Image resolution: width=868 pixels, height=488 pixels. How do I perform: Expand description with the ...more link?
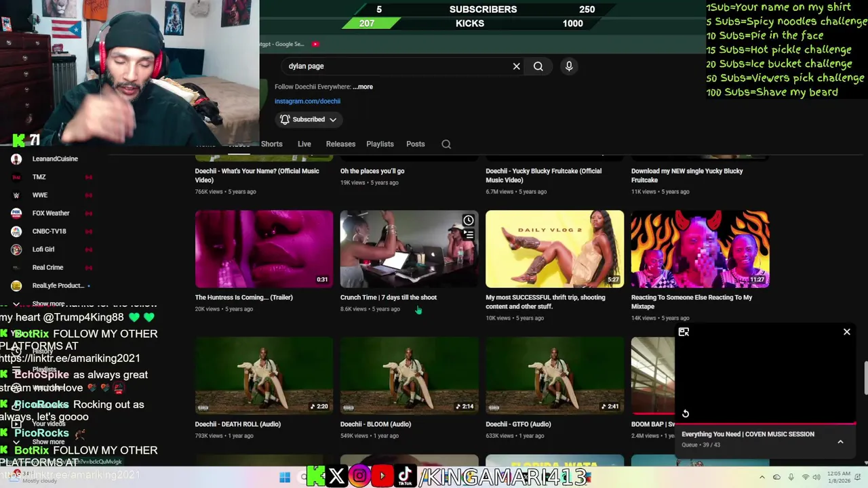click(363, 87)
